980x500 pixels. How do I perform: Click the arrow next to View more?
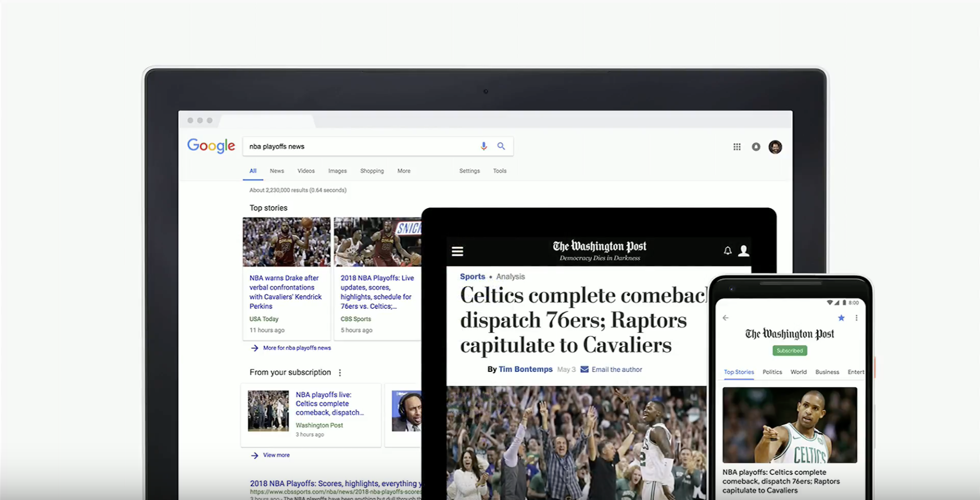pos(255,455)
